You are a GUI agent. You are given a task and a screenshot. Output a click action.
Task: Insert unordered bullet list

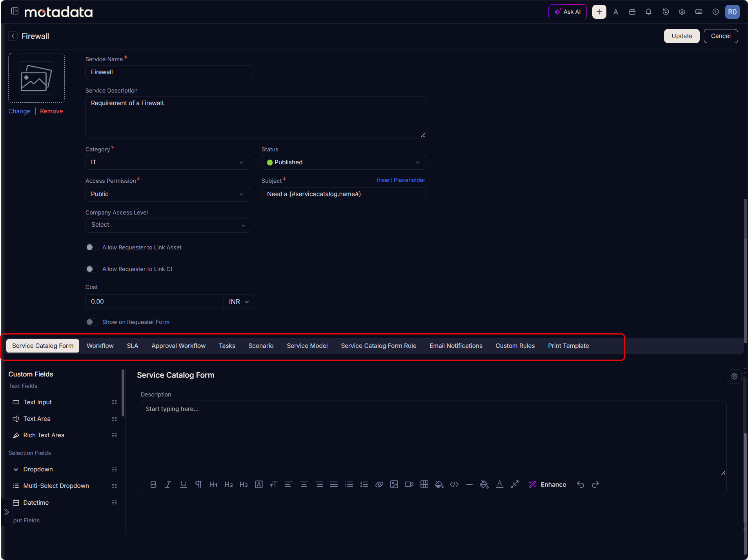click(349, 484)
